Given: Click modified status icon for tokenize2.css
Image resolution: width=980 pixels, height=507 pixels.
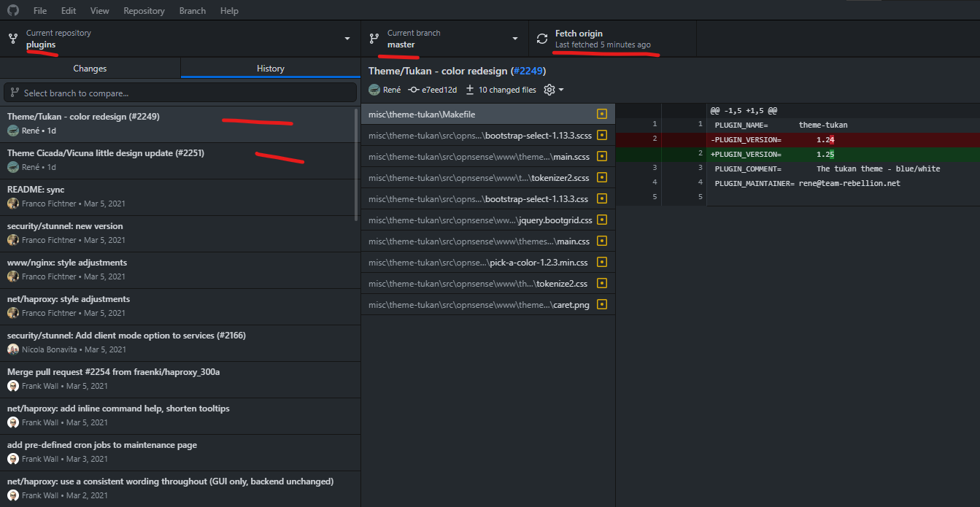Looking at the screenshot, I should coord(602,283).
